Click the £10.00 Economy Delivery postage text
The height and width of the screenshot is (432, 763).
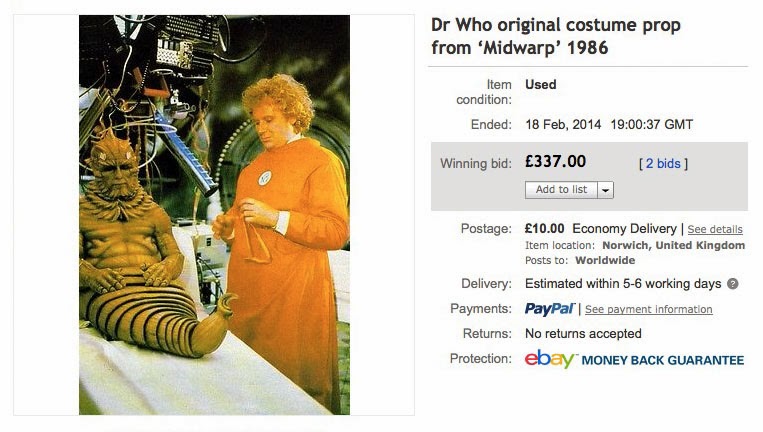coord(600,229)
